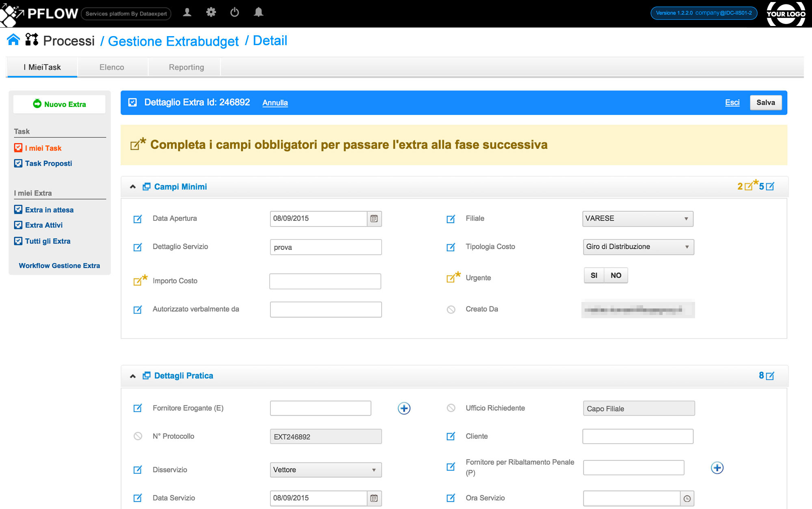Viewport: 812px width, 509px height.
Task: Open the Tipologia Costo dropdown
Action: pos(638,247)
